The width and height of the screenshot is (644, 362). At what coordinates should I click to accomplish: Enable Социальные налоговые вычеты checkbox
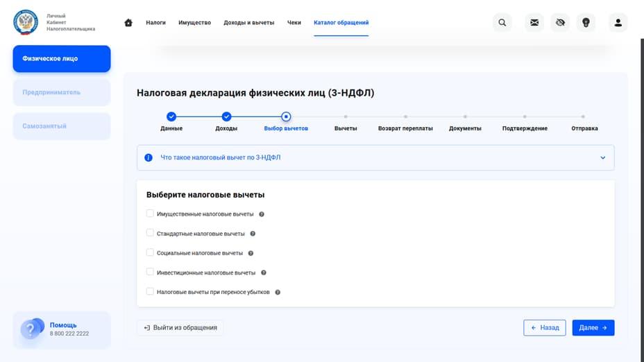150,253
